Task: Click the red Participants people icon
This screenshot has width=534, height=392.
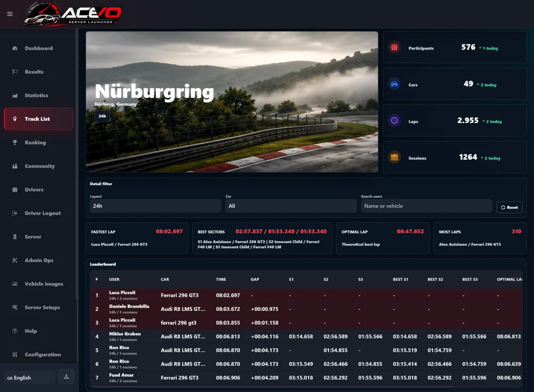Action: (x=395, y=48)
